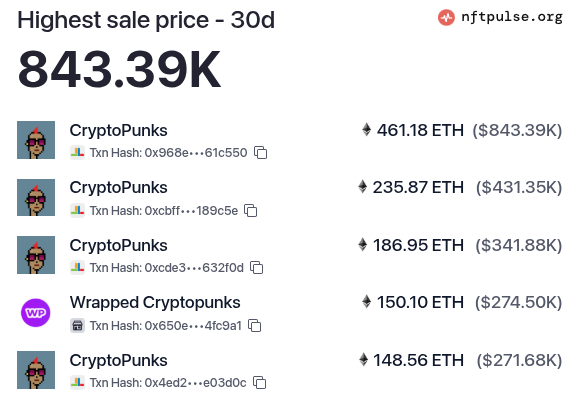Copy the 0x650e···4fc9a1 transaction hash
Image resolution: width=580 pixels, height=403 pixels.
254,326
